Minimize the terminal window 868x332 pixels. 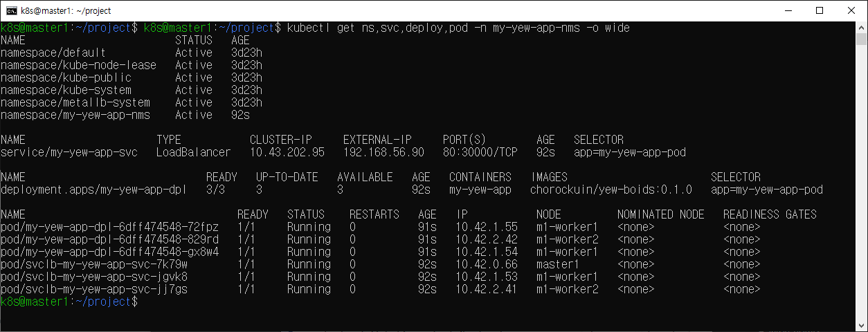point(787,10)
